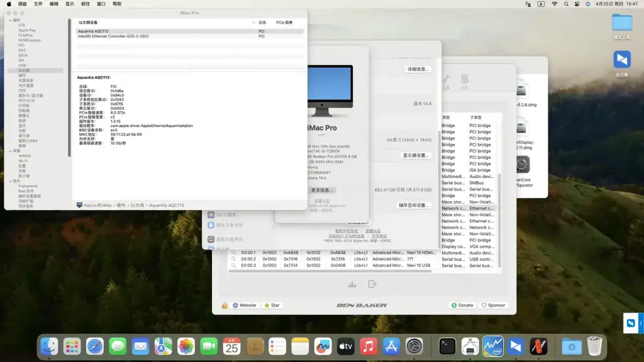Viewport: 644px width, 362px height.
Task: Click the download icon in Hackintool
Action: [x=352, y=284]
